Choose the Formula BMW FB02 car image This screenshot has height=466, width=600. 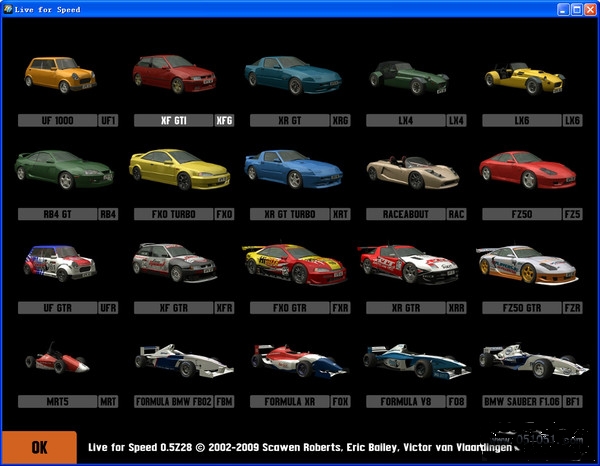click(x=184, y=360)
